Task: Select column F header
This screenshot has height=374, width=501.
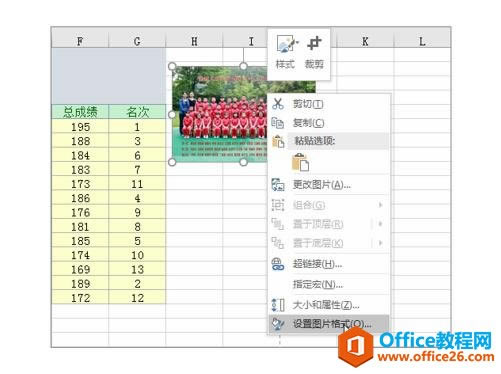Action: click(x=80, y=41)
